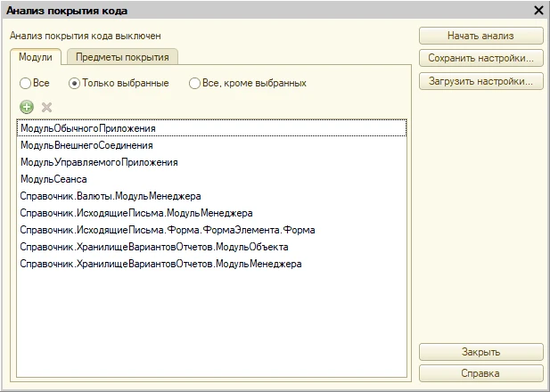Screen dimensions: 550x392
Task: Click the green add module icon
Action: tap(27, 107)
